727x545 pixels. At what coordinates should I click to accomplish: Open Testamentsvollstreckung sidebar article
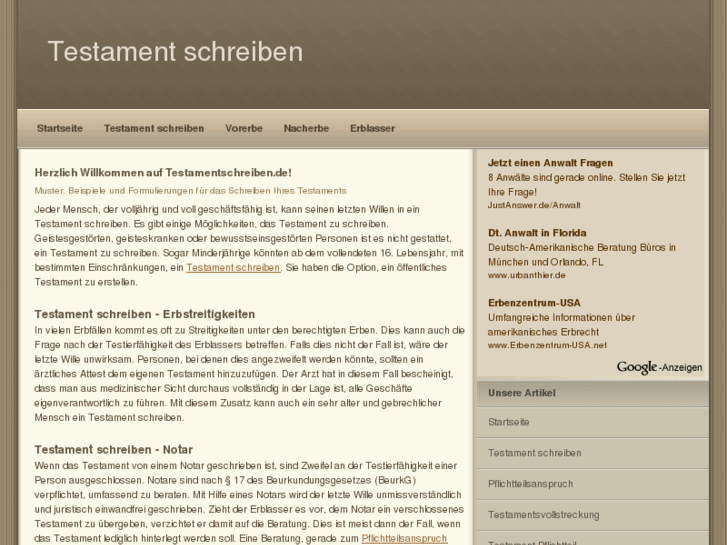pos(593,515)
